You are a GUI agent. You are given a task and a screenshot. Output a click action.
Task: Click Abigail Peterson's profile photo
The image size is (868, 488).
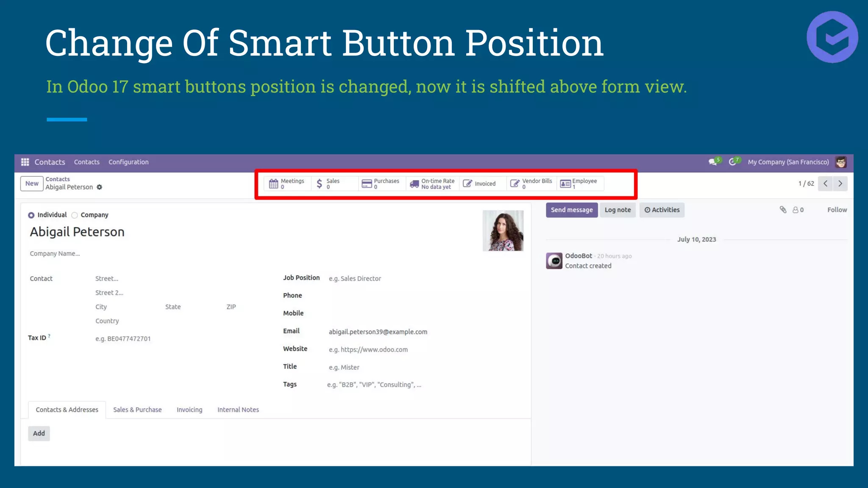tap(503, 231)
